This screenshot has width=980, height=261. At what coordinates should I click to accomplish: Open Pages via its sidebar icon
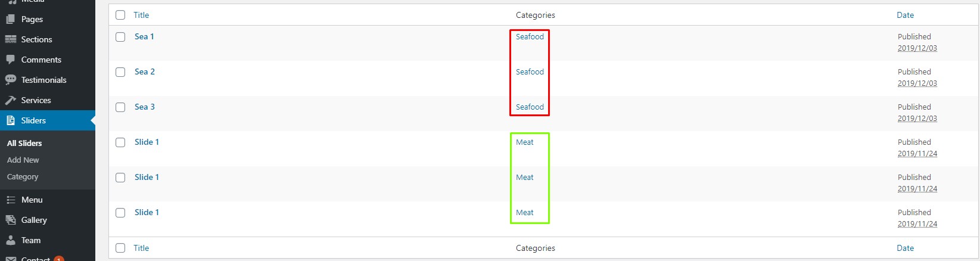click(x=10, y=19)
